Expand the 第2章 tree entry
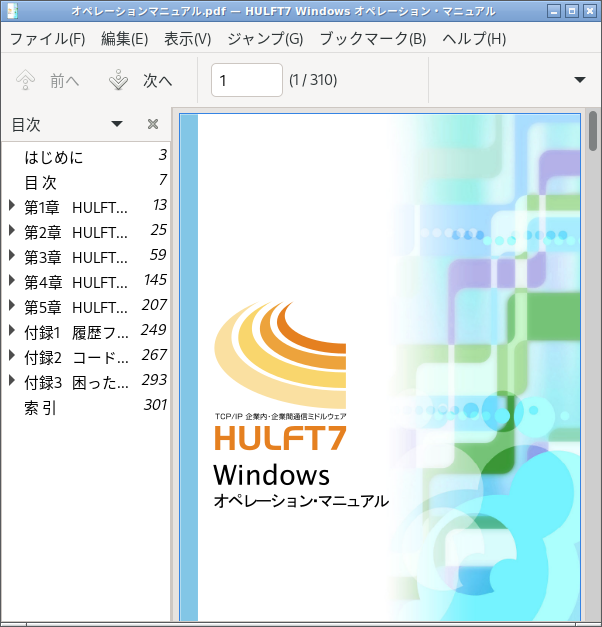Viewport: 602px width, 627px height. click(12, 230)
